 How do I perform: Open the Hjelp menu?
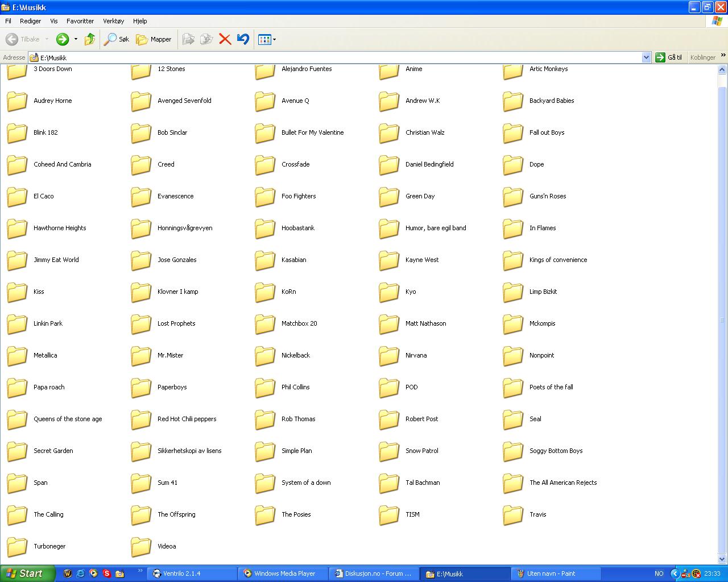tap(140, 21)
